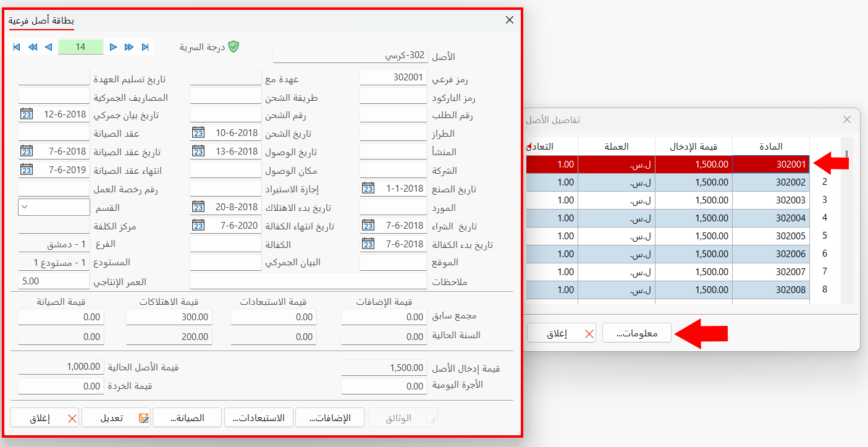Screen dimensions: 868x447
Task: Open the الاستبعادات dialog button
Action: pos(259,418)
